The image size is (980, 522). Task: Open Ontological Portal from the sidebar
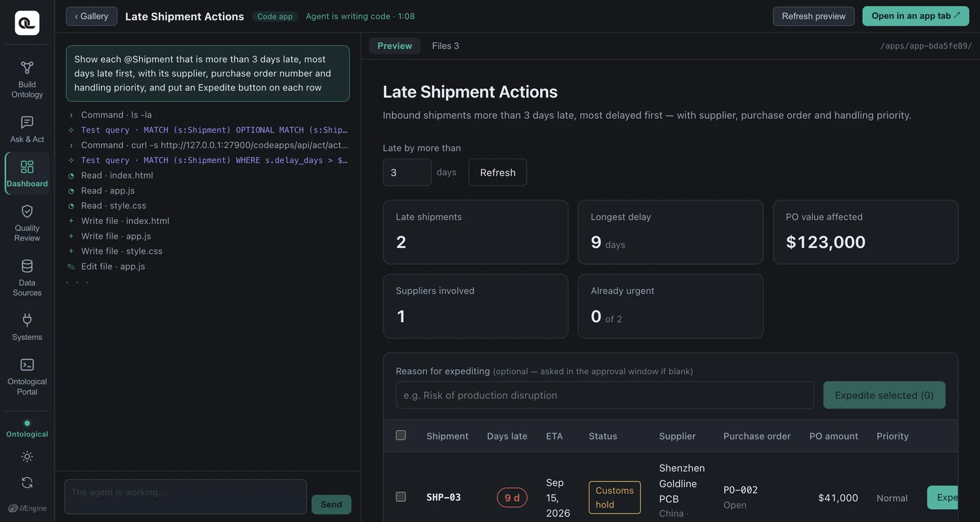coord(27,376)
